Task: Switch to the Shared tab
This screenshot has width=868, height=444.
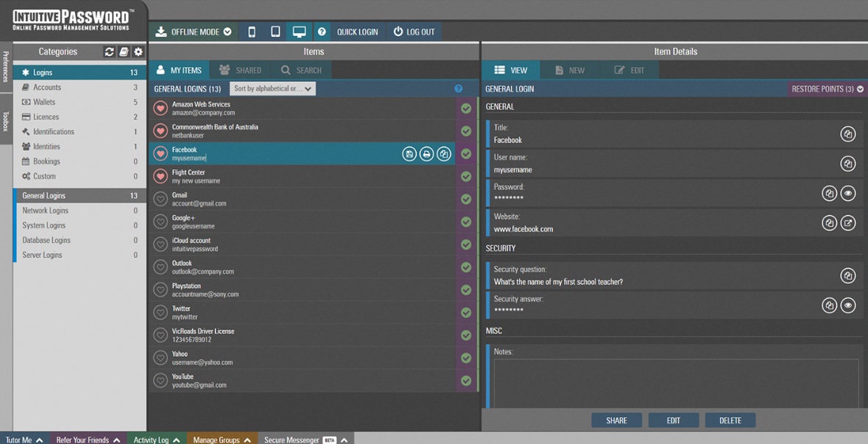Action: pos(240,70)
